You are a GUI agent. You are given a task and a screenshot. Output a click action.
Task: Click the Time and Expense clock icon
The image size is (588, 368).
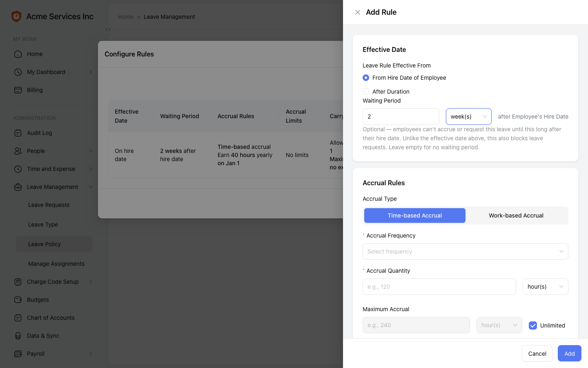tap(18, 169)
